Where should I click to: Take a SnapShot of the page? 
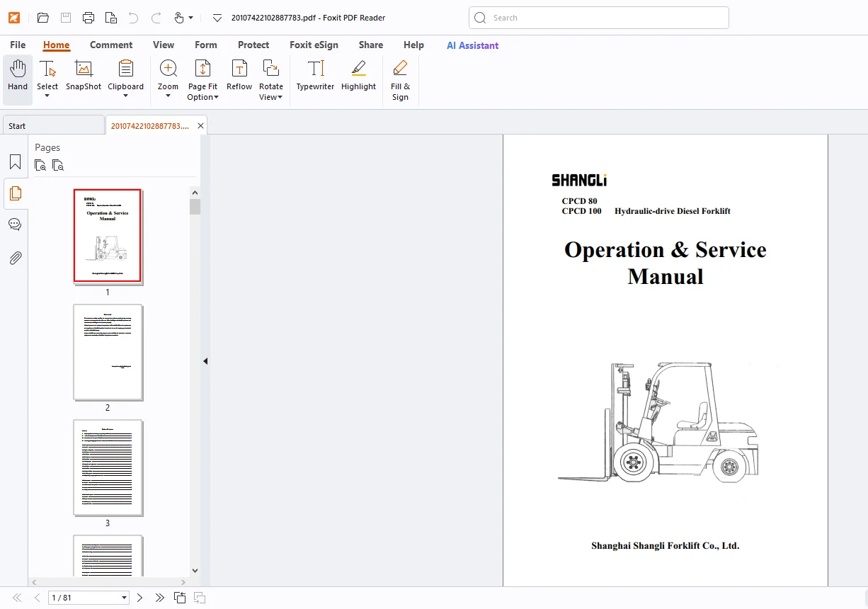[x=84, y=76]
